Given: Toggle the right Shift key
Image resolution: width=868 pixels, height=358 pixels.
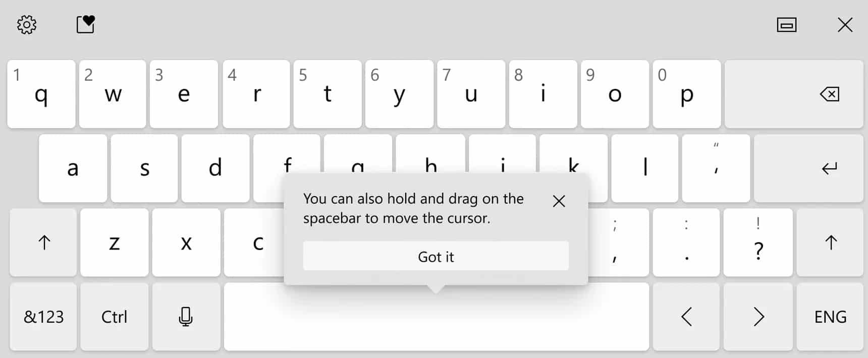Looking at the screenshot, I should pyautogui.click(x=830, y=243).
